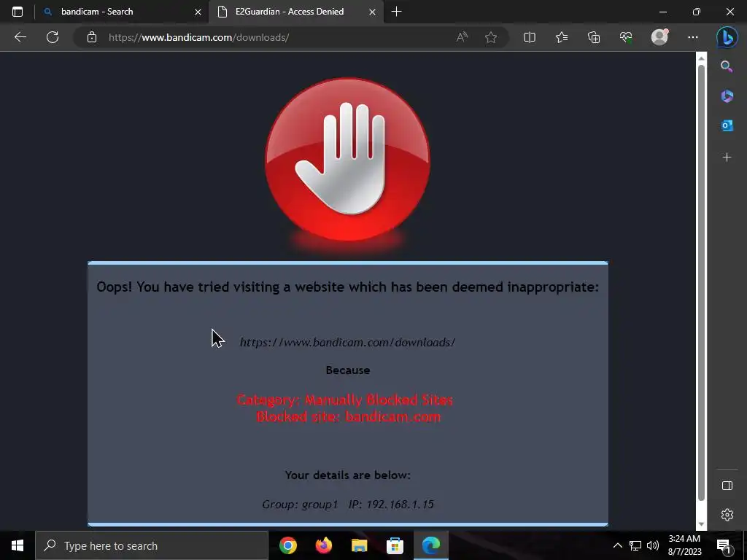This screenshot has height=560, width=747.
Task: Launch Google Chrome from taskbar
Action: (x=287, y=545)
